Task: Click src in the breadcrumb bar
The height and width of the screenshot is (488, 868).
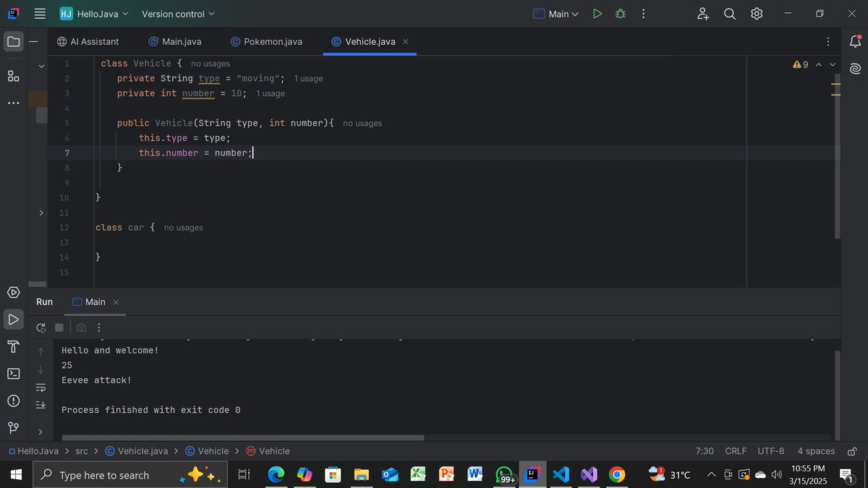Action: (82, 451)
